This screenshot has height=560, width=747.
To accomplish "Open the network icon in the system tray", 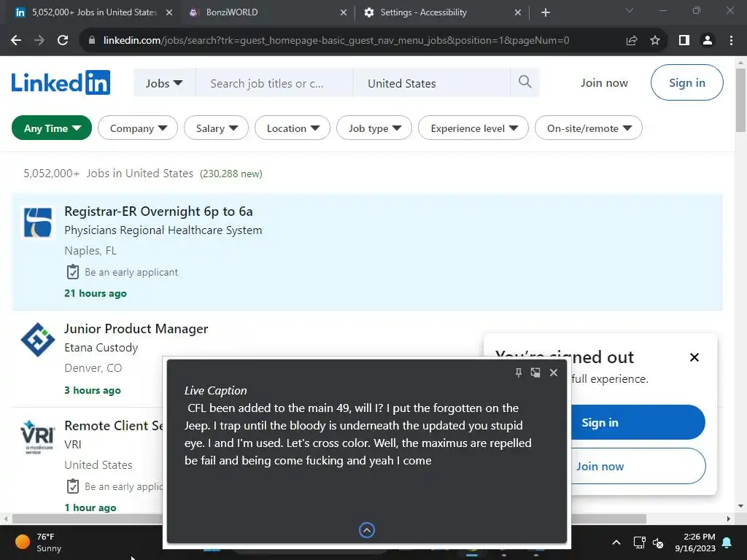I will pos(639,542).
